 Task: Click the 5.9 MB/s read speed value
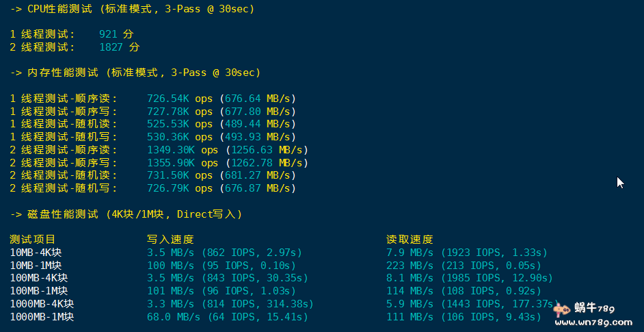(x=410, y=304)
